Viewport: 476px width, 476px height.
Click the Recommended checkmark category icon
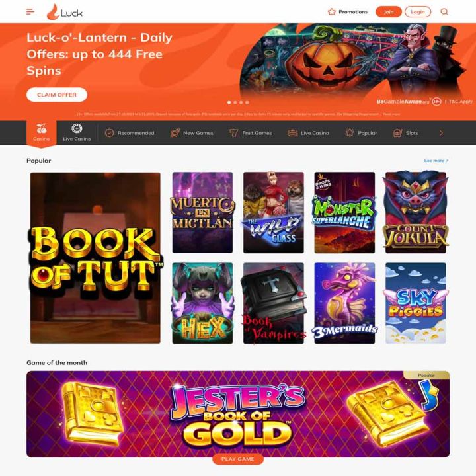(x=109, y=133)
